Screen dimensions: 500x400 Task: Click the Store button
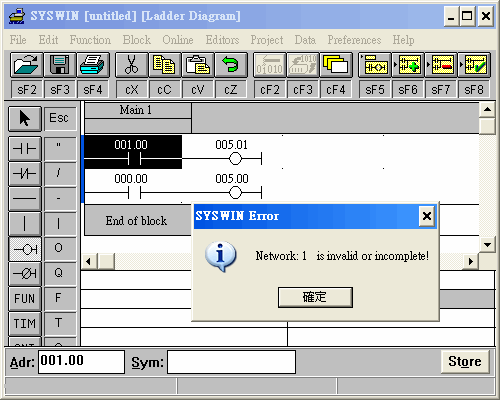(x=465, y=362)
